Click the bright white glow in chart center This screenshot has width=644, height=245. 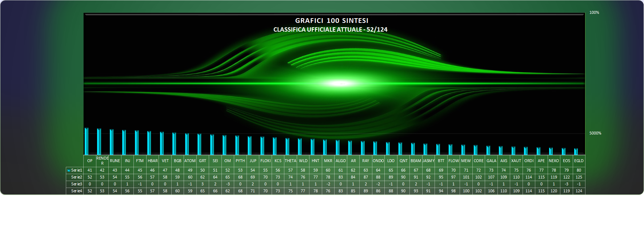(x=341, y=83)
